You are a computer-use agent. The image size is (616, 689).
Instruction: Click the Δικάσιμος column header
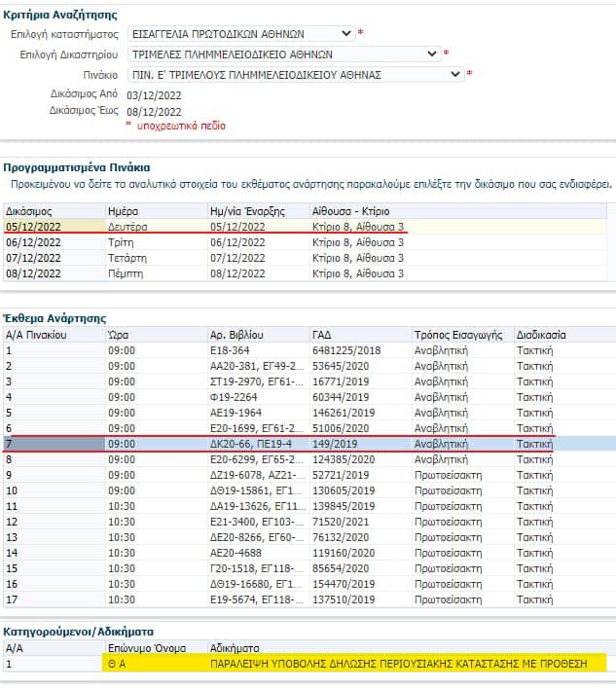54,211
